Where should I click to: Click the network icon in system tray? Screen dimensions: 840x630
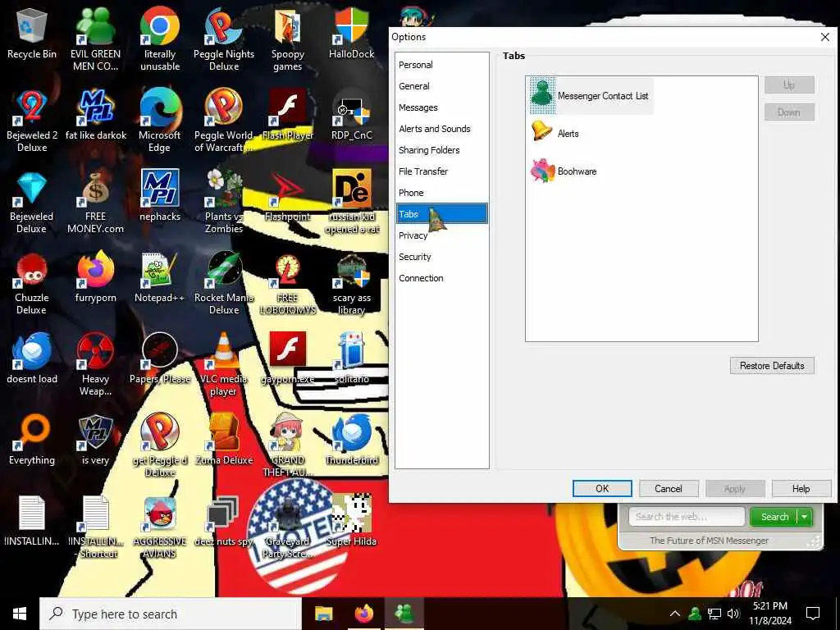tap(714, 614)
